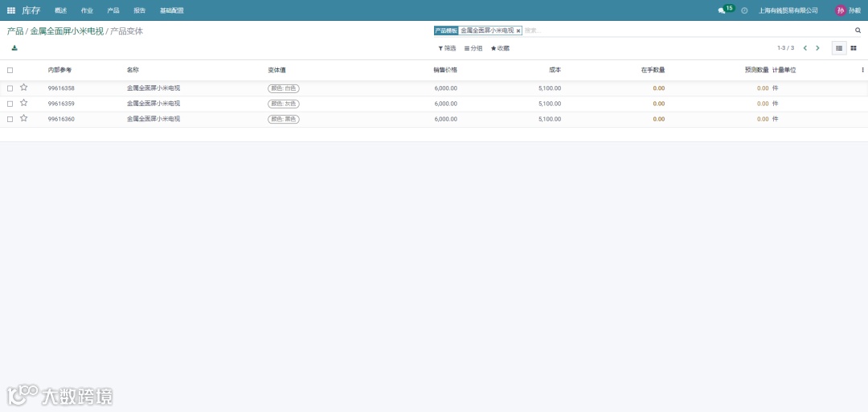
Task: Click 变体值 column header
Action: (276, 70)
